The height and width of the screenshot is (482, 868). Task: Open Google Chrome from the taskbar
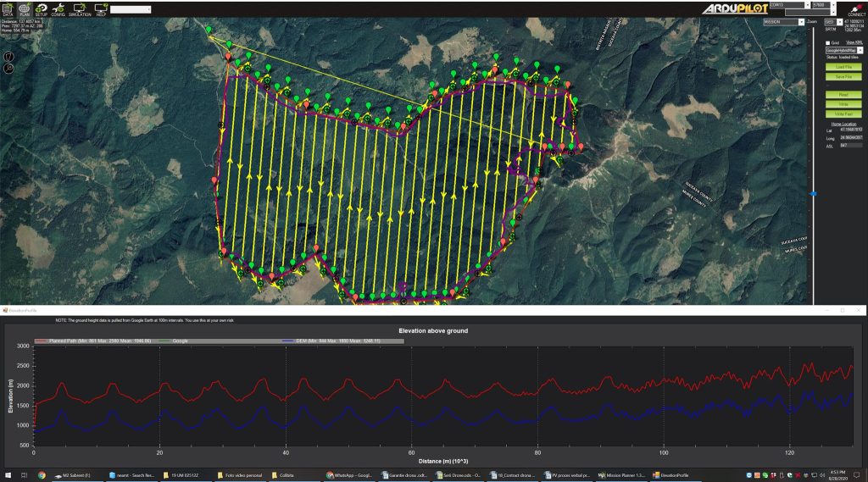pos(41,475)
